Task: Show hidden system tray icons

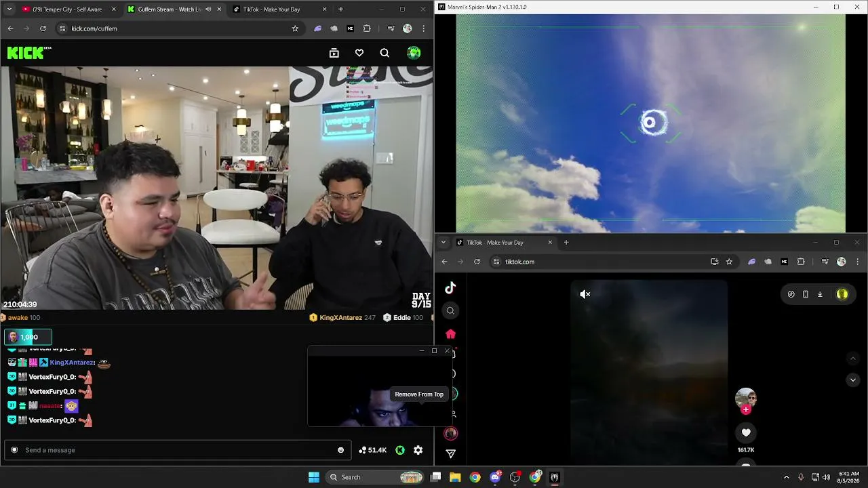Action: coord(787,477)
